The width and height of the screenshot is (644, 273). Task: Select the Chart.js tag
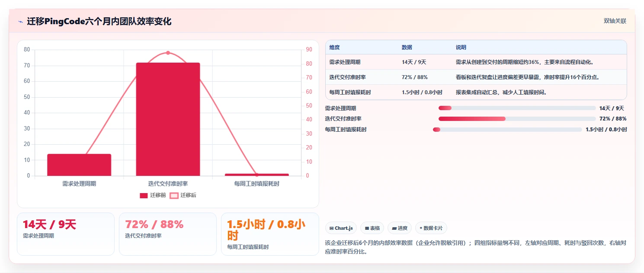pyautogui.click(x=341, y=228)
